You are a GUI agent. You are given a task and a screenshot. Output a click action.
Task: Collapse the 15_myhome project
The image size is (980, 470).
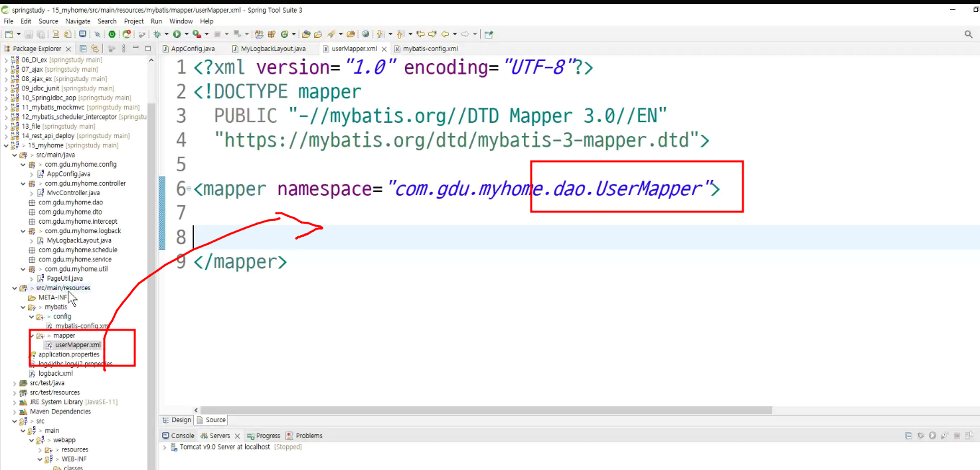coord(7,145)
